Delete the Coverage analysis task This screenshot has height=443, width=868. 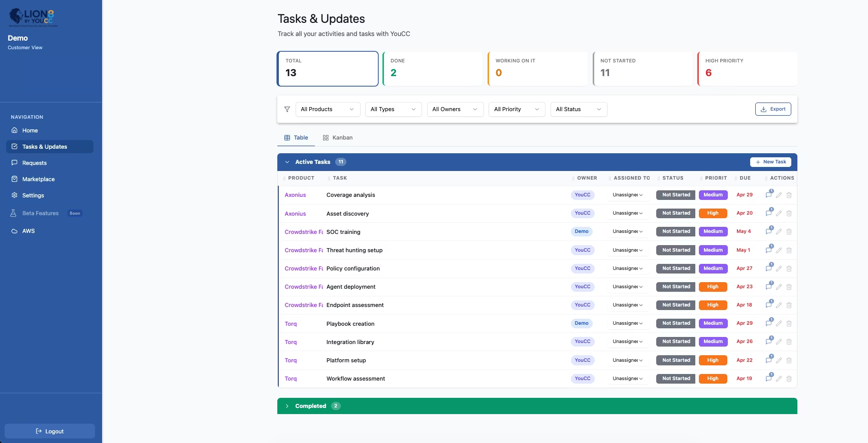[789, 195]
